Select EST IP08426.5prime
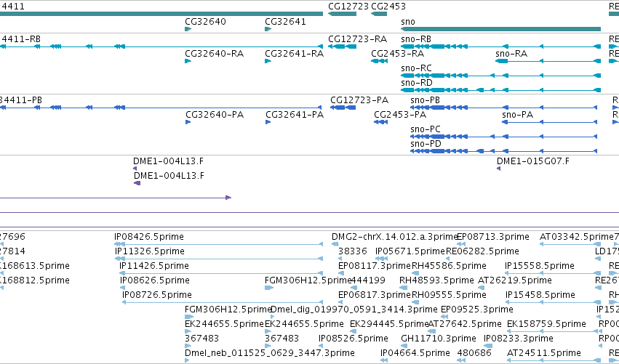Screen dimensions: 619x364 tap(219, 244)
